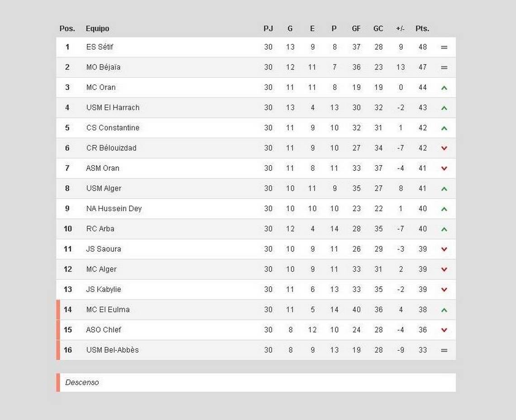Click the GF column header

point(356,28)
